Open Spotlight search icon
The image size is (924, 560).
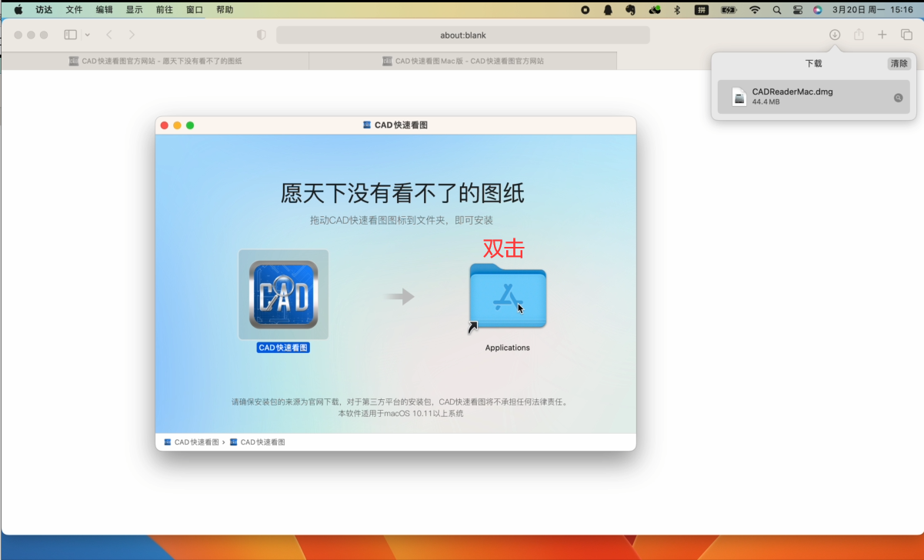777,10
